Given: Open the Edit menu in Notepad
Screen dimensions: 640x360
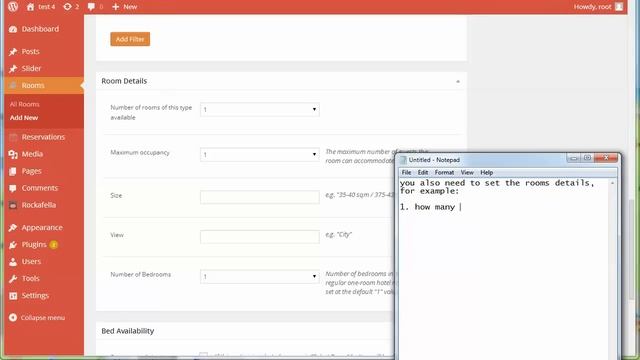Looking at the screenshot, I should [x=423, y=173].
